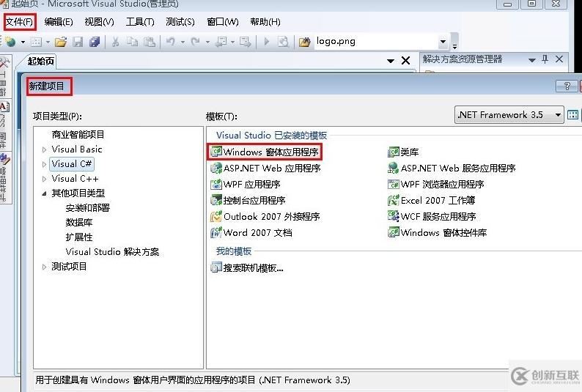Collapse the 其他项目类型 tree node

pyautogui.click(x=45, y=193)
